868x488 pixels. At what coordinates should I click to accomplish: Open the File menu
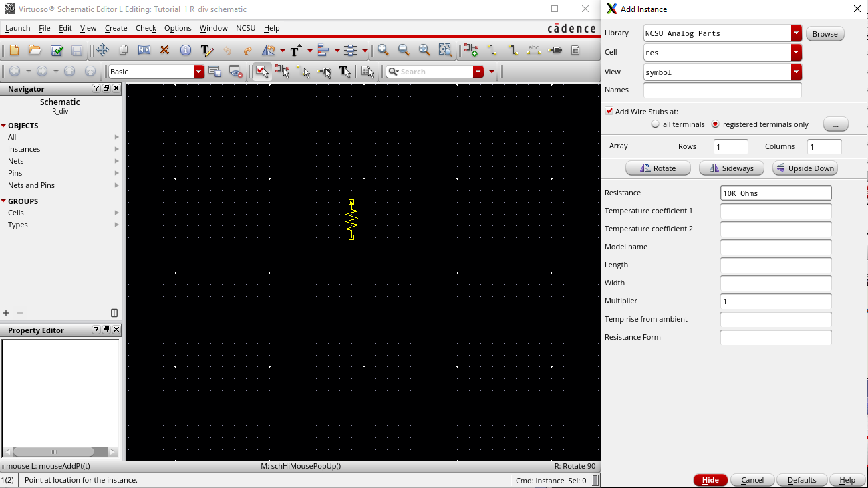[45, 28]
